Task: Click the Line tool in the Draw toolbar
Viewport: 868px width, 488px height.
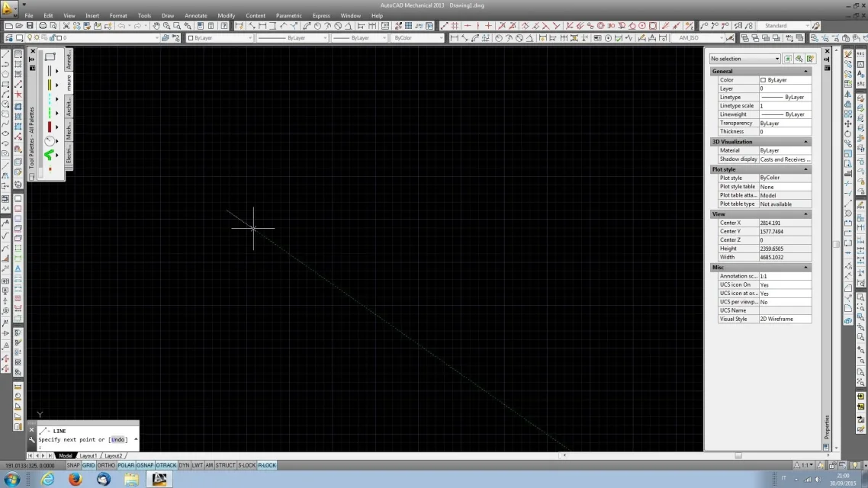Action: point(5,54)
